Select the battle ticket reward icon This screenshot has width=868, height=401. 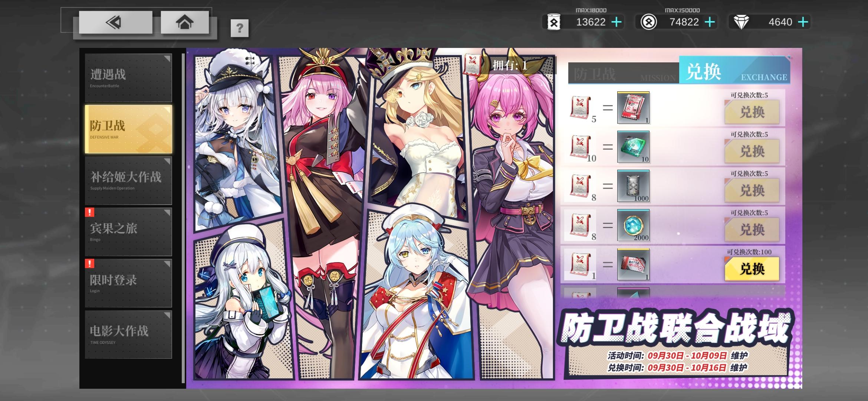coord(633,264)
